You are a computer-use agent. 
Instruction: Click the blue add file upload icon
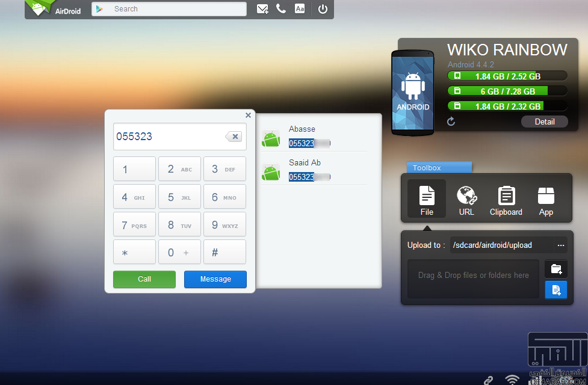click(x=556, y=290)
